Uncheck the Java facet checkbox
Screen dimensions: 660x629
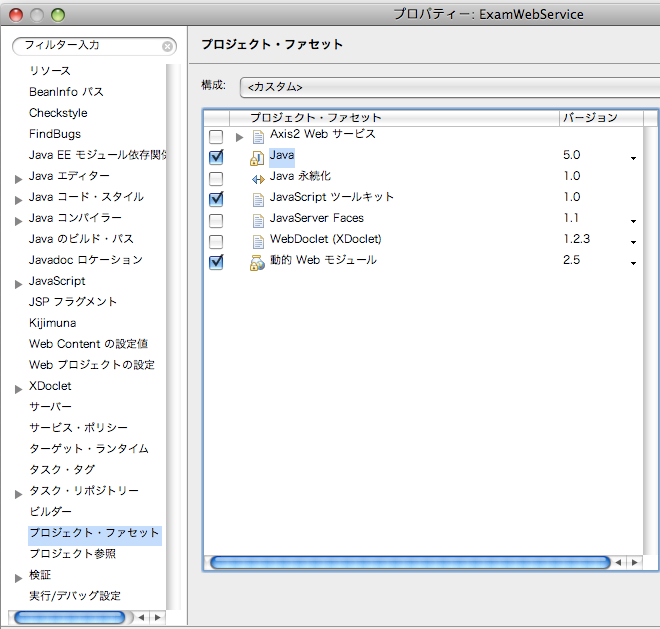(216, 156)
